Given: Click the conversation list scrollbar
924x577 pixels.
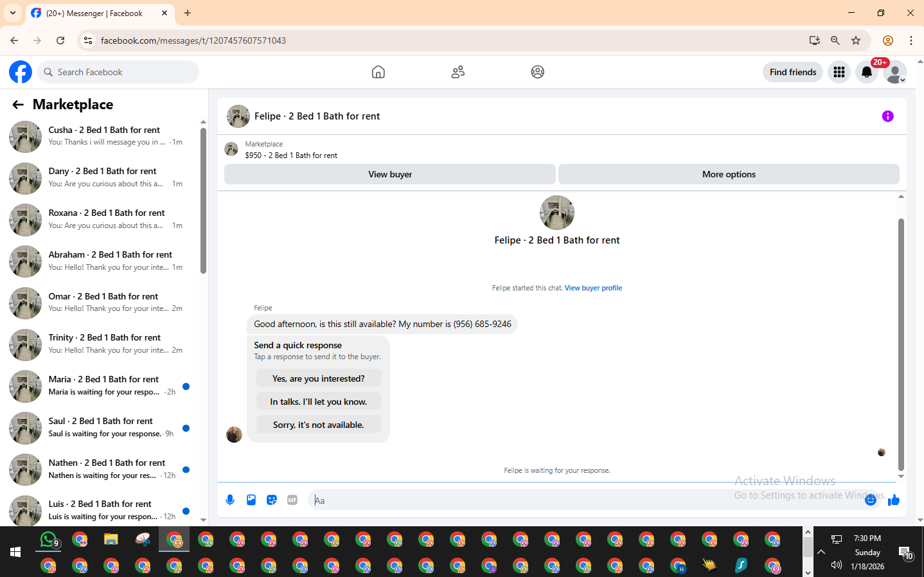Looking at the screenshot, I should point(203,200).
